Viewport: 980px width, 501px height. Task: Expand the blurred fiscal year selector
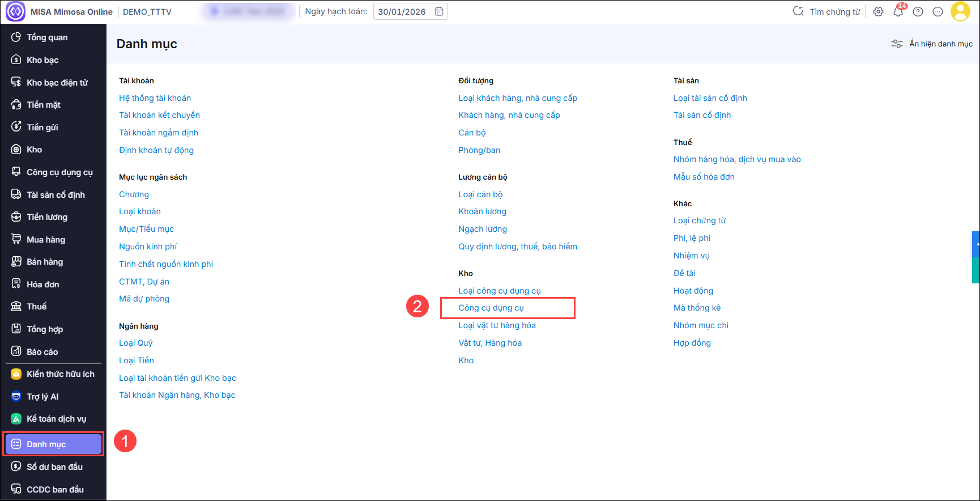249,11
